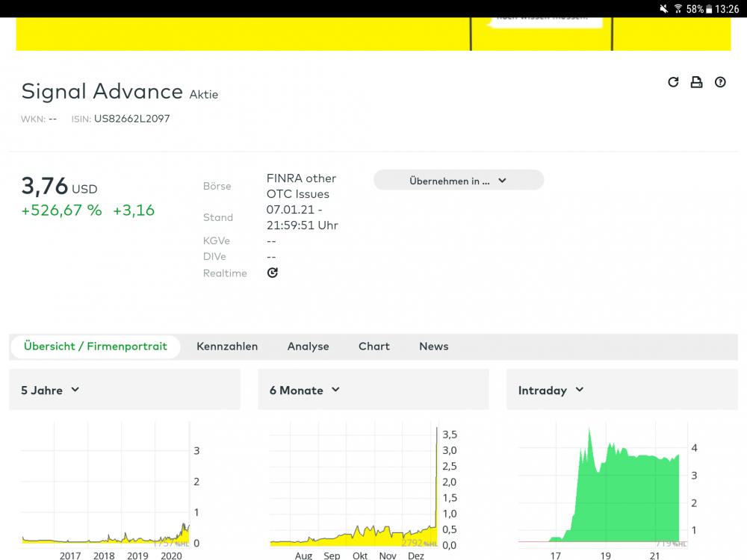The height and width of the screenshot is (560, 747).
Task: Open the 'Übernehmen in ...' dropdown
Action: (x=459, y=181)
